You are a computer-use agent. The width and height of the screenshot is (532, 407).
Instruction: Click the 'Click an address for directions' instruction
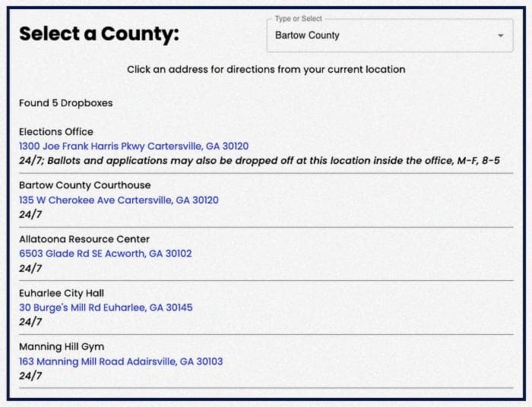(x=266, y=69)
